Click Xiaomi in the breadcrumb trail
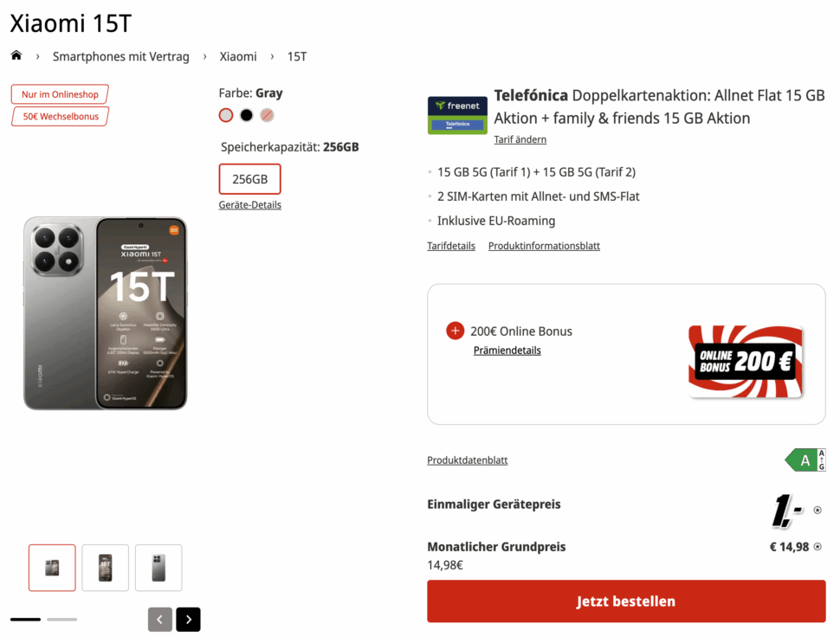The width and height of the screenshot is (840, 637). tap(237, 56)
